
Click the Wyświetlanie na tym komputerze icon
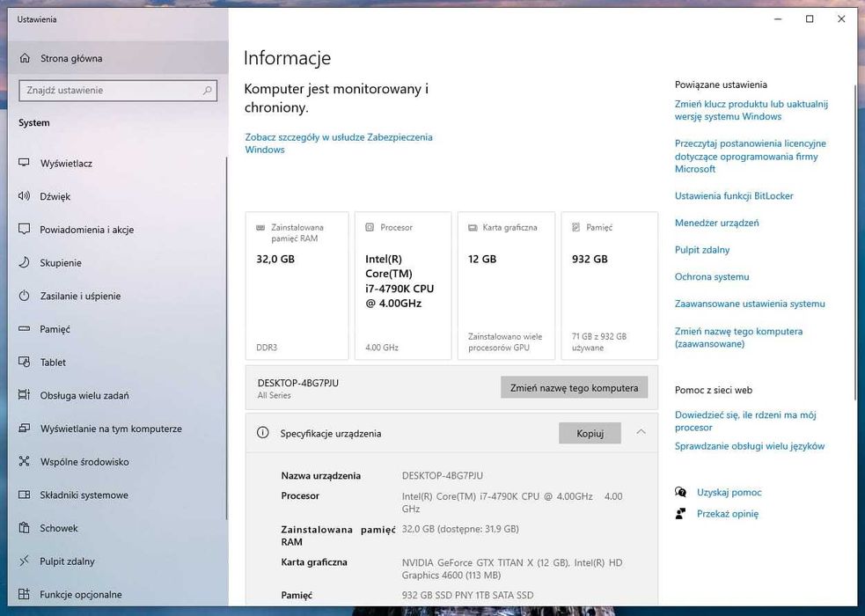pos(24,428)
